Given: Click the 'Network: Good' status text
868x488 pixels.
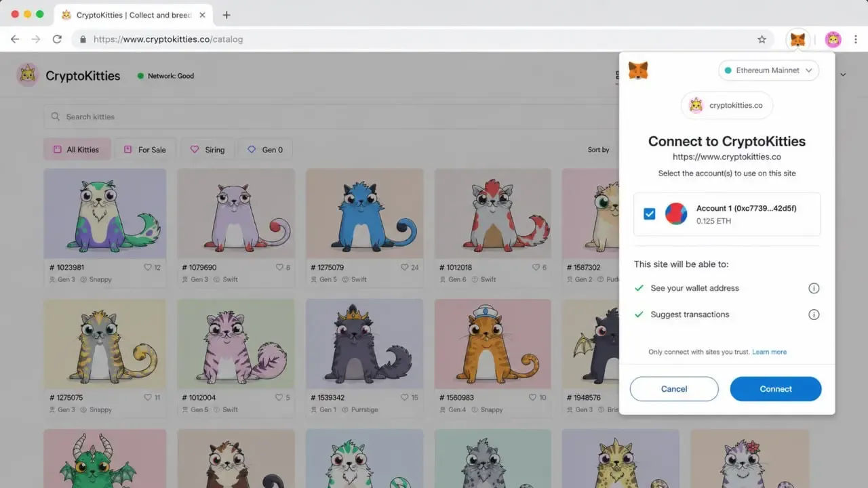Looking at the screenshot, I should click(x=171, y=76).
